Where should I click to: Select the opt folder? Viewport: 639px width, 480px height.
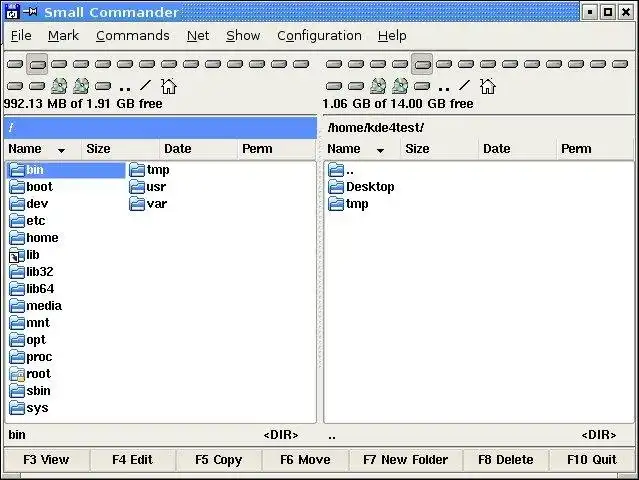[27, 340]
